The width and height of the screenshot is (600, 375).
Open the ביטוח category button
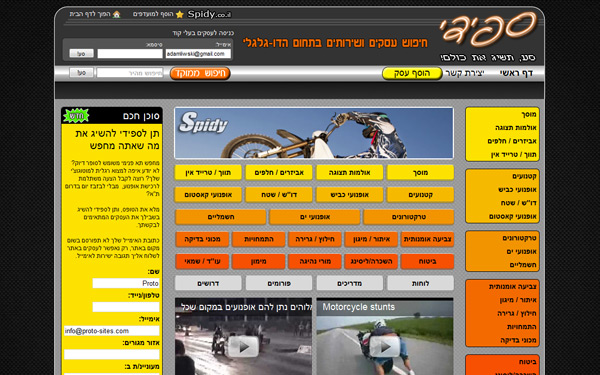pyautogui.click(x=427, y=261)
